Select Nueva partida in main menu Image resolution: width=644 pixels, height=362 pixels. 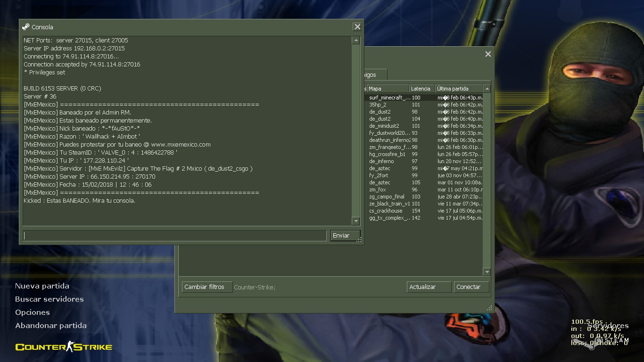[x=42, y=286]
